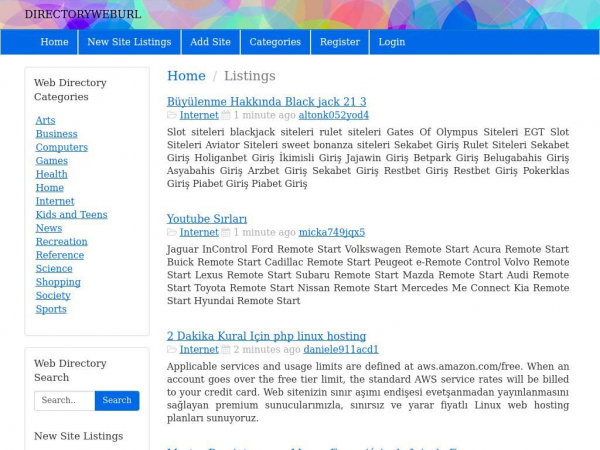The height and width of the screenshot is (450, 600).
Task: Open the 'Youtube Sırları' listing
Action: click(207, 219)
